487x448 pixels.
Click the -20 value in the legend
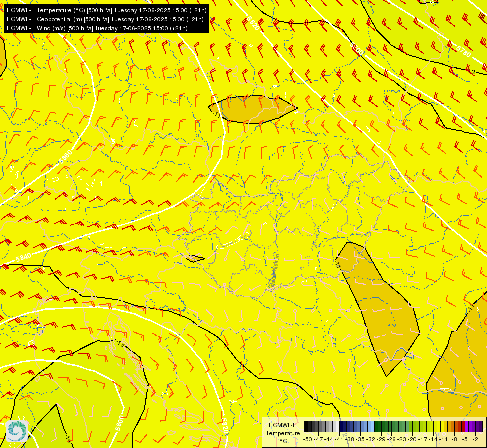[x=413, y=439]
